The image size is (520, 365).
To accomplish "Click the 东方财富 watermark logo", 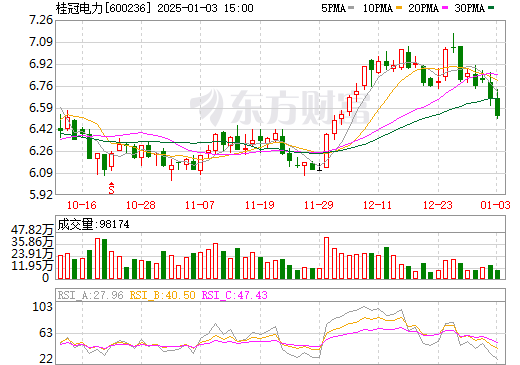I will [280, 107].
